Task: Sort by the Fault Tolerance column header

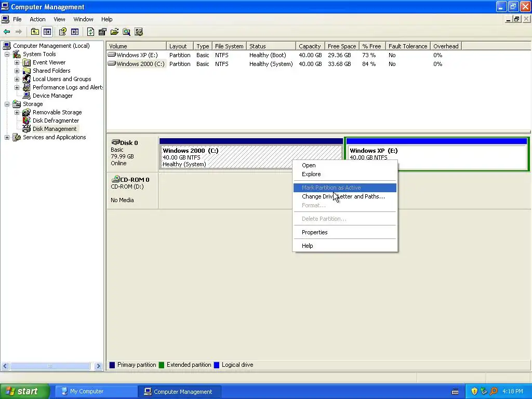Action: pyautogui.click(x=408, y=46)
